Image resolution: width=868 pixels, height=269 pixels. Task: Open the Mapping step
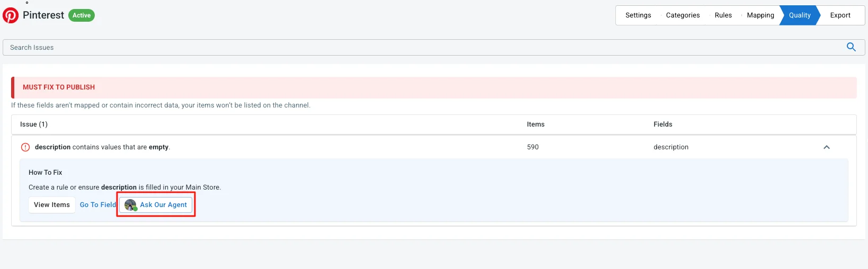tap(760, 15)
